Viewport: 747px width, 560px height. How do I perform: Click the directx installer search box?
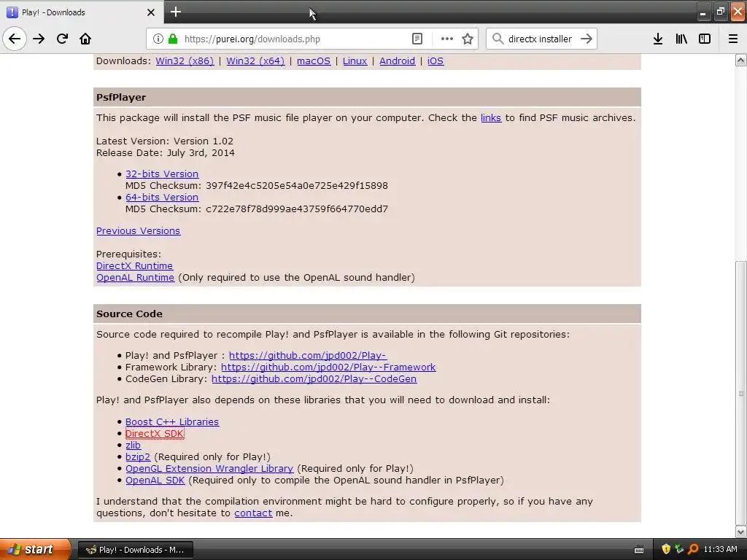[x=541, y=39]
